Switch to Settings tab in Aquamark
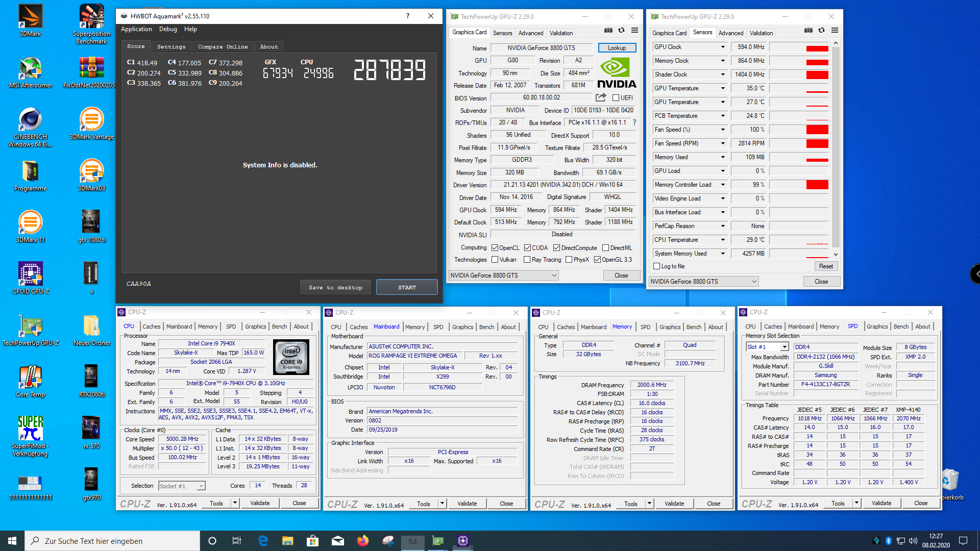980x551 pixels. pos(171,46)
